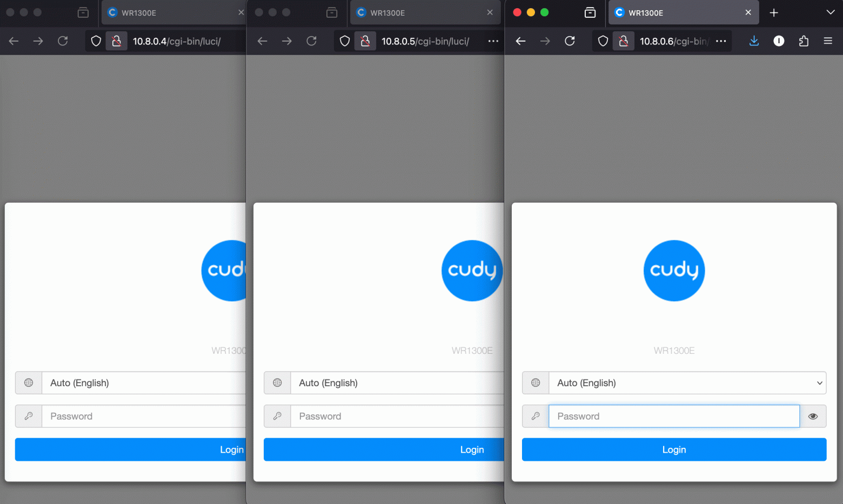
Task: Click the Cudy logo on 10.8.0.6 page
Action: 674,271
